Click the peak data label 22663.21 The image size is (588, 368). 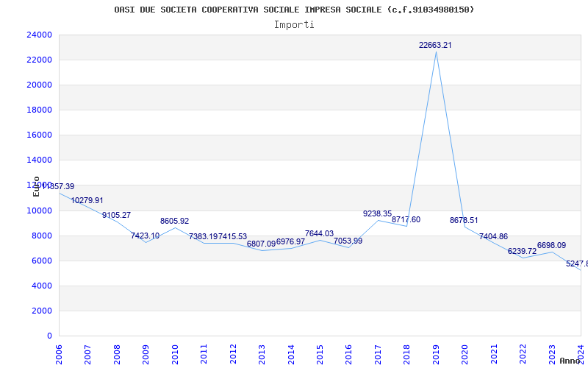point(435,45)
